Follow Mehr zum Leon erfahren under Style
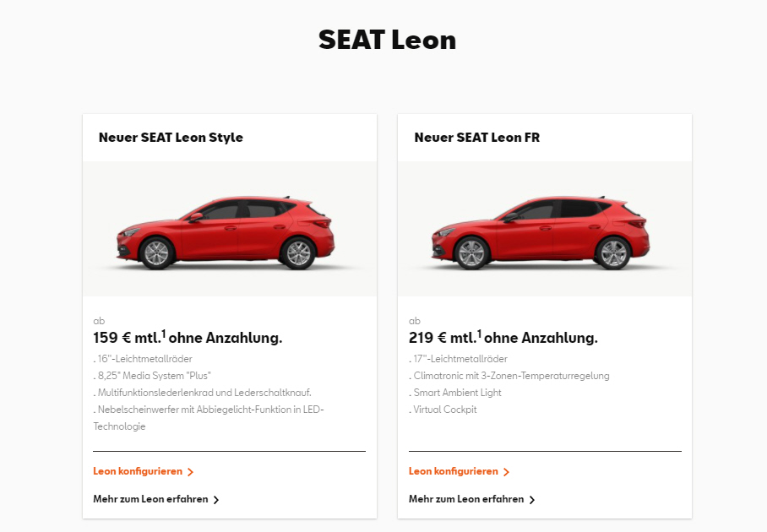Screen dimensions: 767x532 point(150,499)
